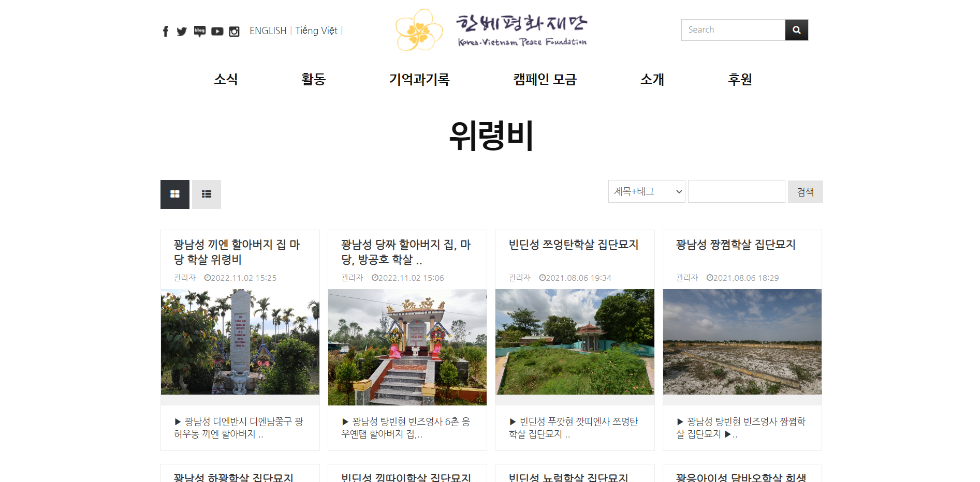Click the board keyword input field
Image resolution: width=980 pixels, height=482 pixels.
click(x=736, y=192)
